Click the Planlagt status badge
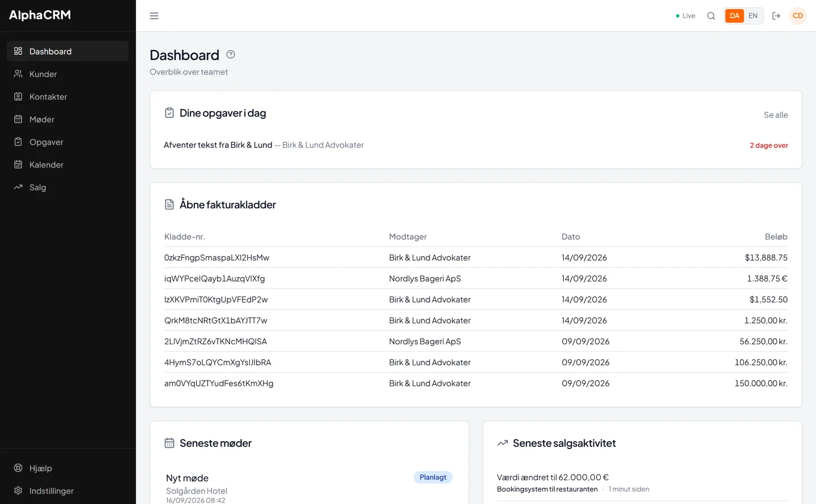816x504 pixels. 433,477
